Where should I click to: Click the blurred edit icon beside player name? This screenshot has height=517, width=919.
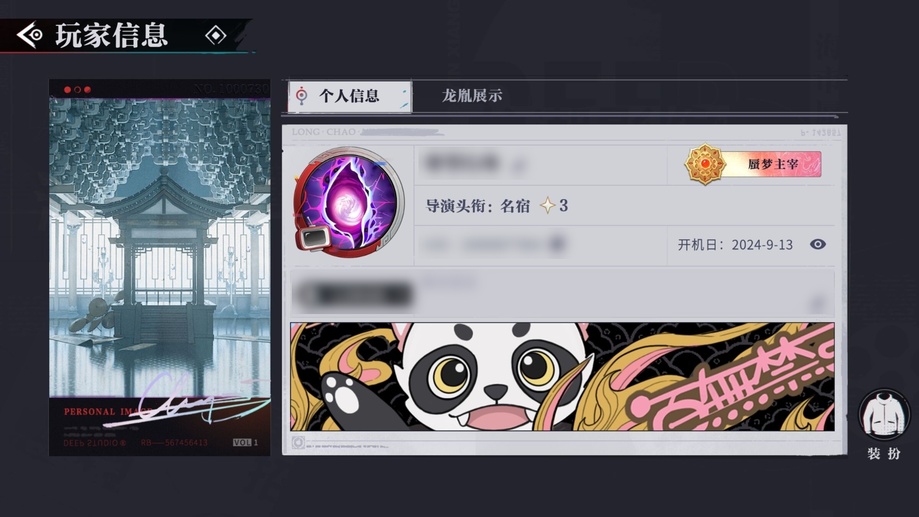coord(518,167)
